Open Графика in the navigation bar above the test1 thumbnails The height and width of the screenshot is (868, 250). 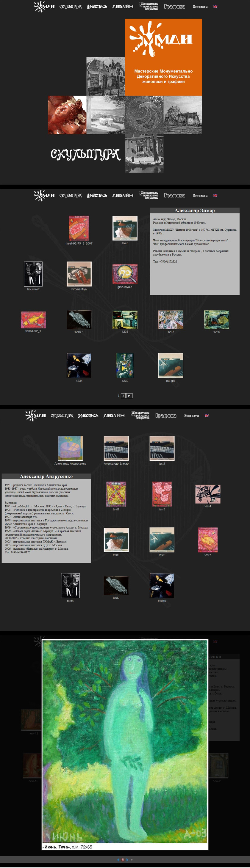point(166,416)
